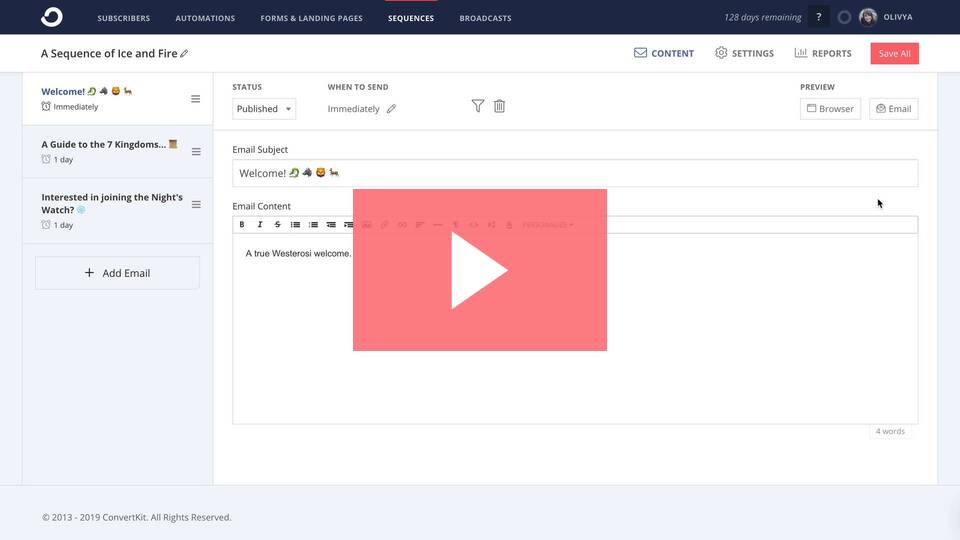Go to Forms & Landing Pages

[311, 18]
